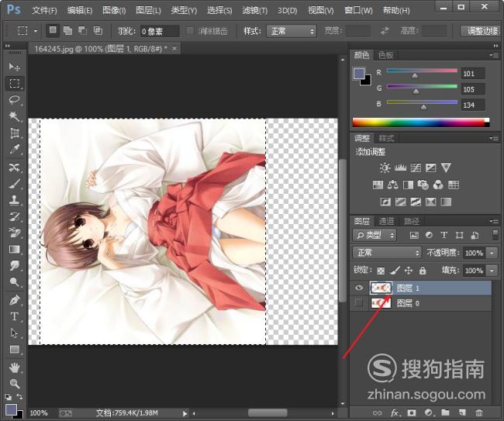504x421 pixels.
Task: Select the Eraser tool
Action: pyautogui.click(x=14, y=233)
